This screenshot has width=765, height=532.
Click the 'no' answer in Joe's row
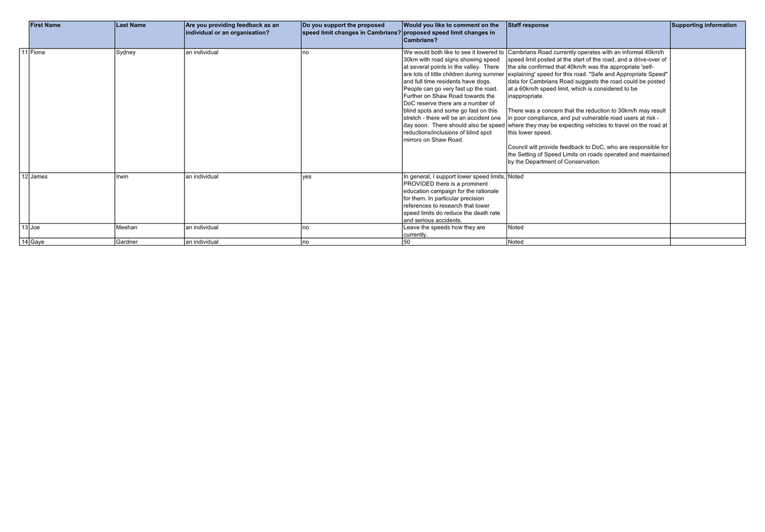point(305,227)
